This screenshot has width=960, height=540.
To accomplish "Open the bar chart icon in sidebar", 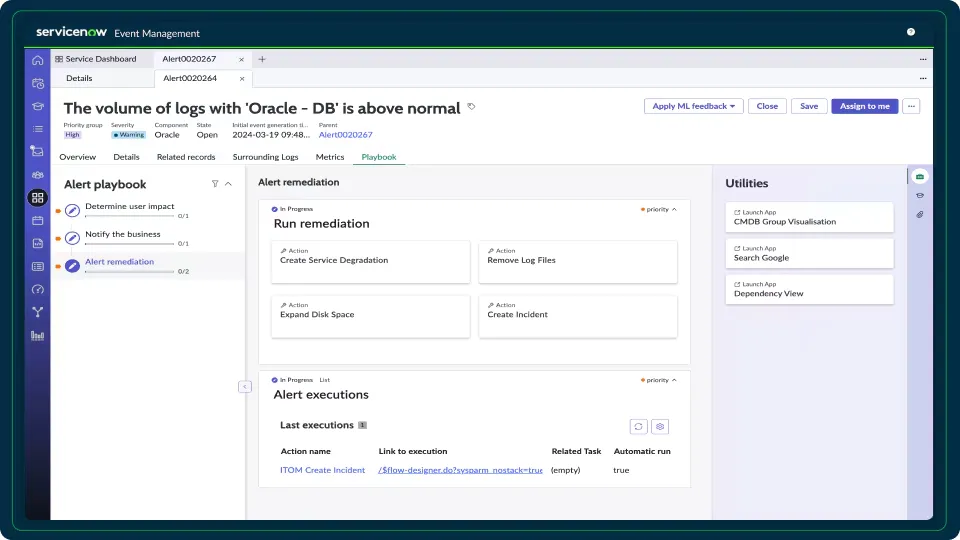I will 37,336.
